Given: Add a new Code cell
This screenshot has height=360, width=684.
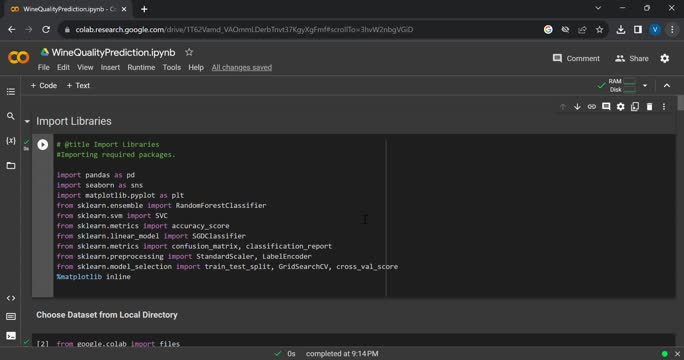Looking at the screenshot, I should (44, 86).
